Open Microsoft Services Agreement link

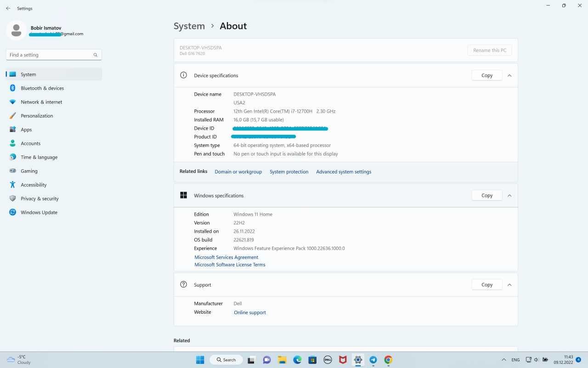click(x=226, y=257)
